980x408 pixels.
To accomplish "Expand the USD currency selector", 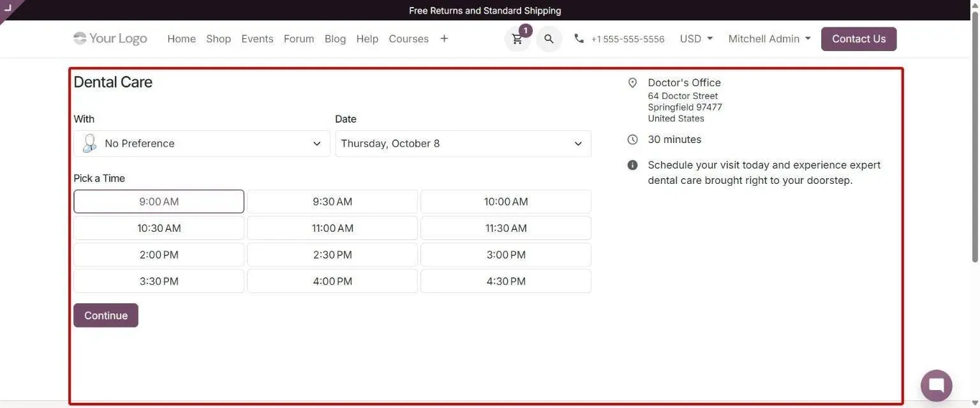I will point(696,38).
